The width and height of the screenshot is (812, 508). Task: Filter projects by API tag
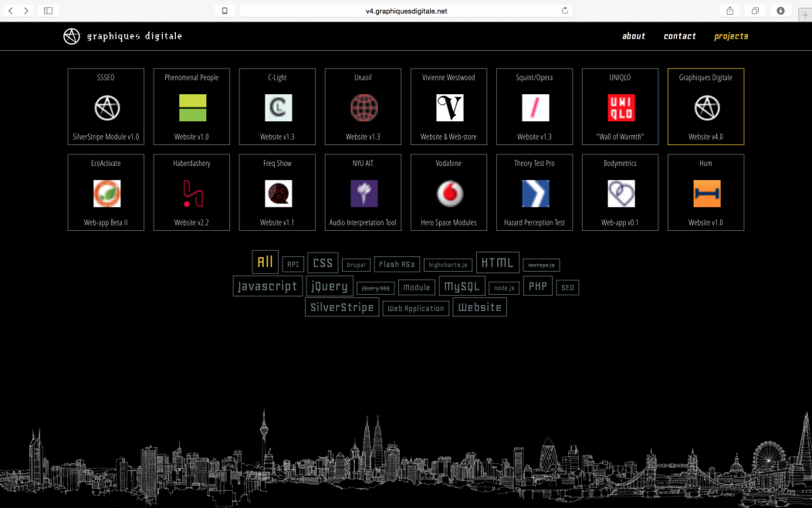coord(293,264)
